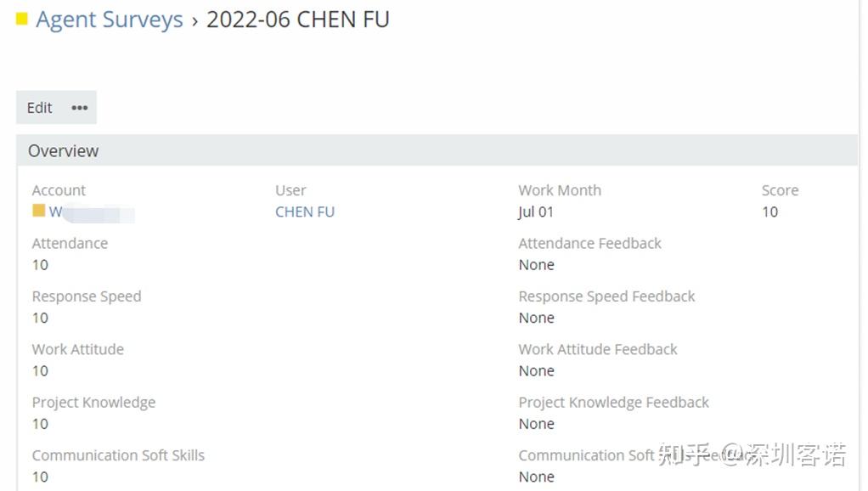Open the three-dots more actions menu
Screen dimensions: 868x491
[x=80, y=108]
